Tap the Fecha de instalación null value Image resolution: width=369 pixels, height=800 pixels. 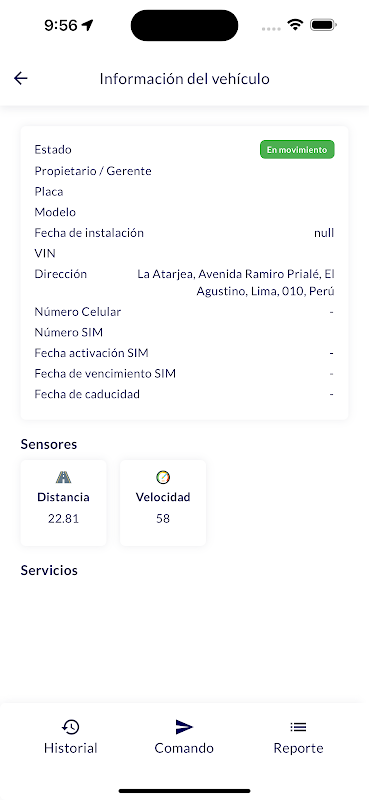(x=324, y=233)
